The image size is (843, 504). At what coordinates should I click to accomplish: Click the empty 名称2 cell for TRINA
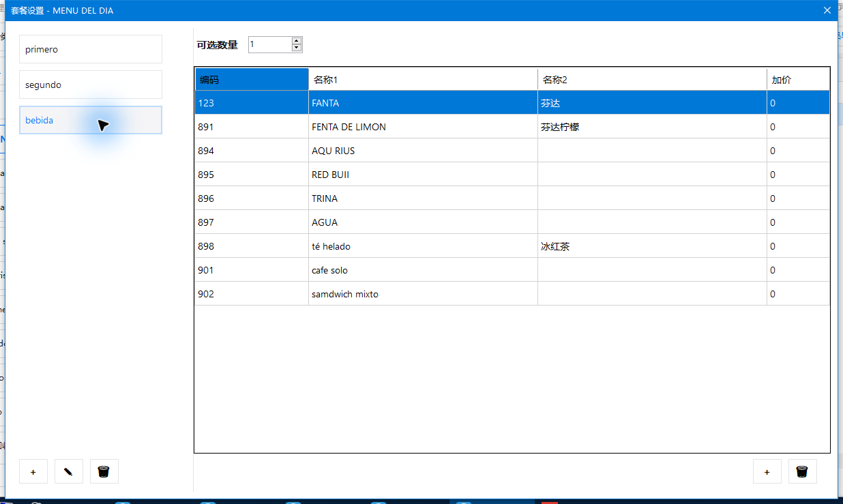652,198
